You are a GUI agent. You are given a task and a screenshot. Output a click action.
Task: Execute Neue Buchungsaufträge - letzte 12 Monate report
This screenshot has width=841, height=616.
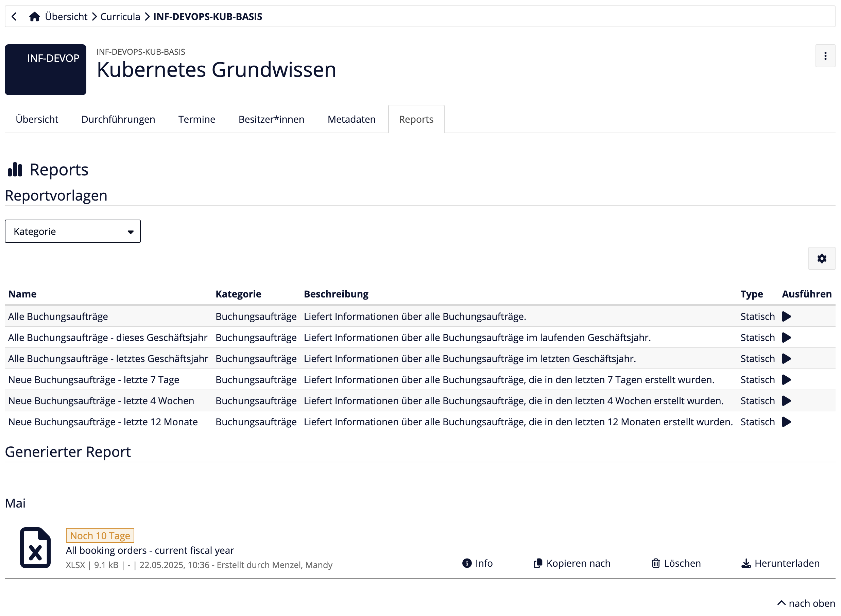(787, 422)
